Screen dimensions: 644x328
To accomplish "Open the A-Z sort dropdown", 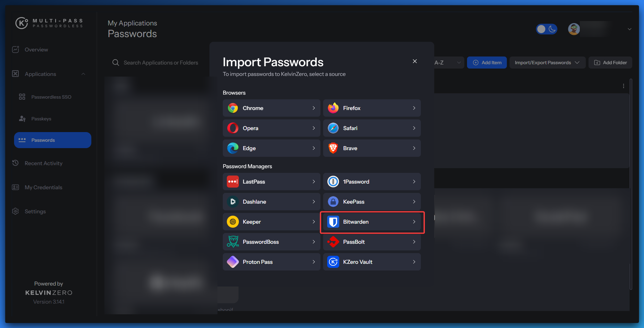I will [448, 63].
